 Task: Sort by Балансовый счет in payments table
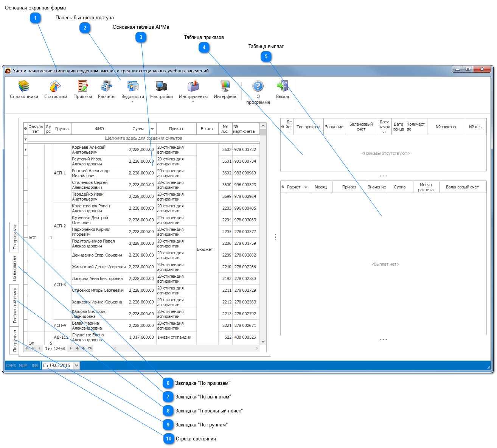tap(462, 187)
